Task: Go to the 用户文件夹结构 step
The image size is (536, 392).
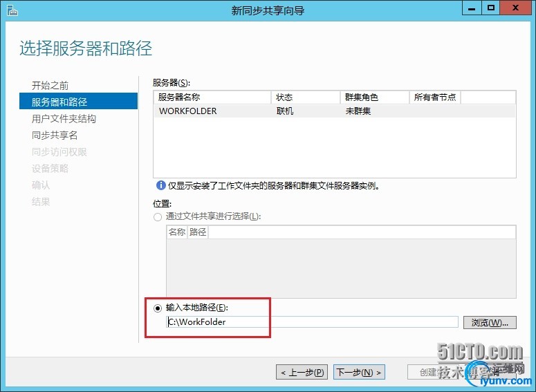Action: 64,119
